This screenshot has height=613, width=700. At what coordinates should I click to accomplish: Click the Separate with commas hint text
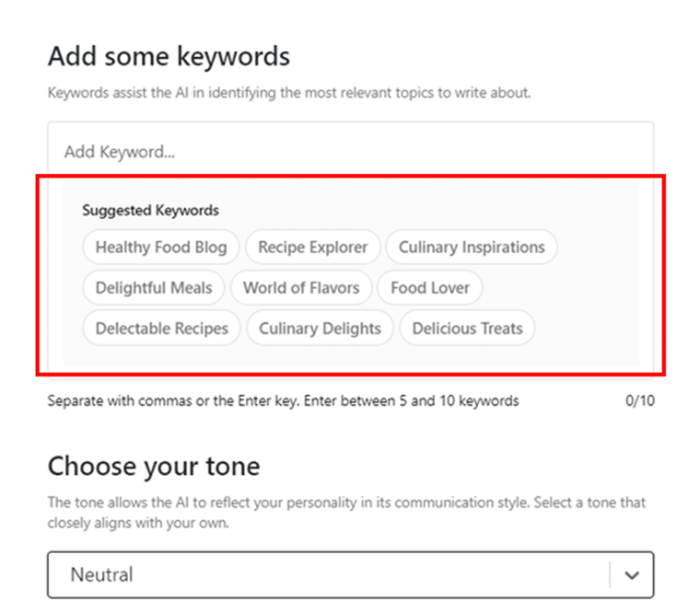tap(283, 400)
